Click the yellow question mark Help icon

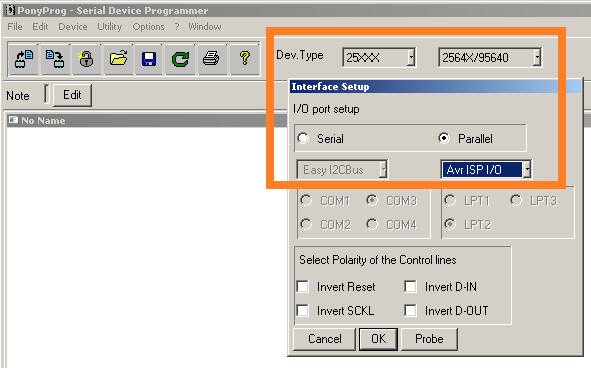point(245,59)
